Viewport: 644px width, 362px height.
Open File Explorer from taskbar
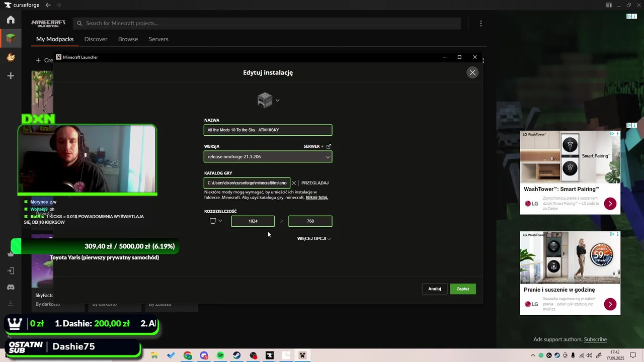pyautogui.click(x=154, y=355)
